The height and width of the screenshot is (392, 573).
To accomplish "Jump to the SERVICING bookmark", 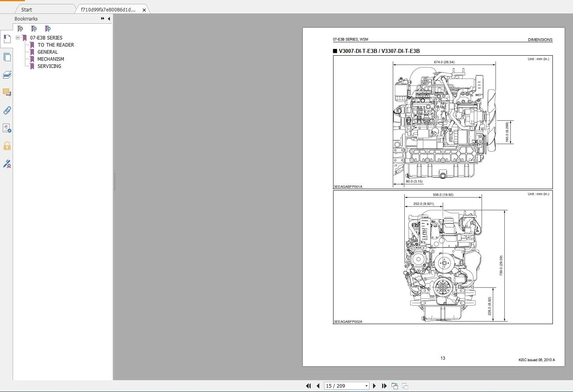I will click(49, 66).
